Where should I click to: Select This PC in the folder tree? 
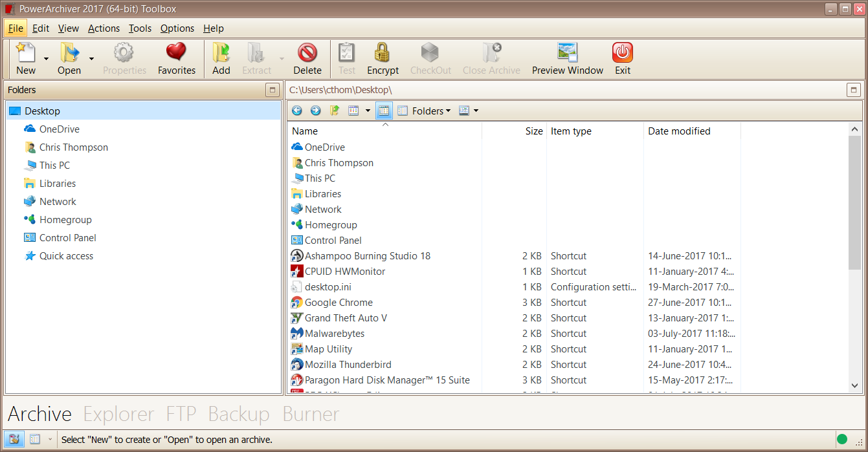54,166
